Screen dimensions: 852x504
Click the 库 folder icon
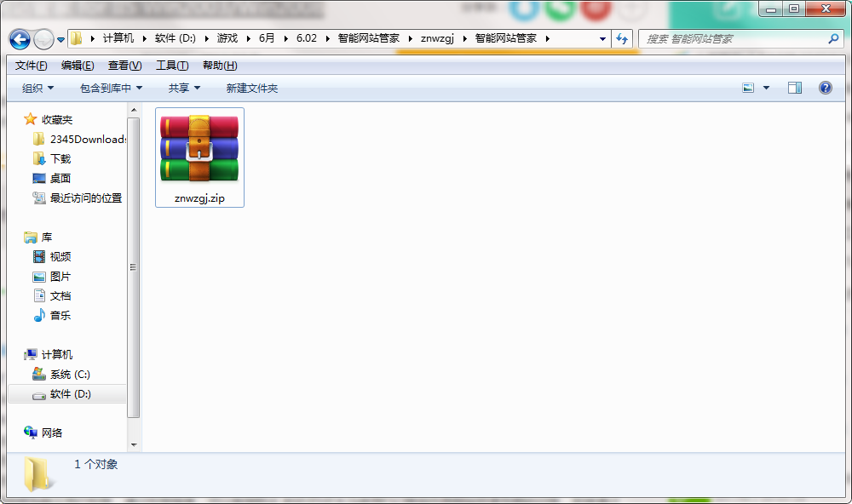(x=31, y=238)
